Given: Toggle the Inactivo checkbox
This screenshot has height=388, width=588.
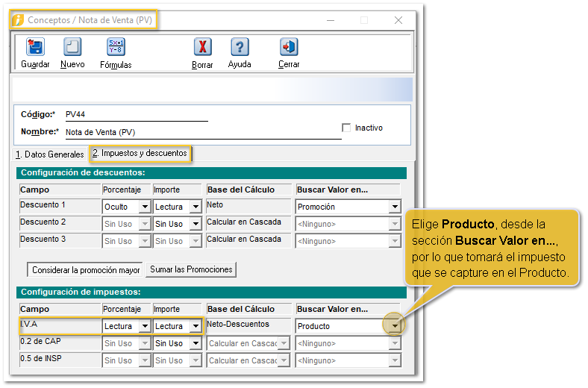Looking at the screenshot, I should click(346, 128).
